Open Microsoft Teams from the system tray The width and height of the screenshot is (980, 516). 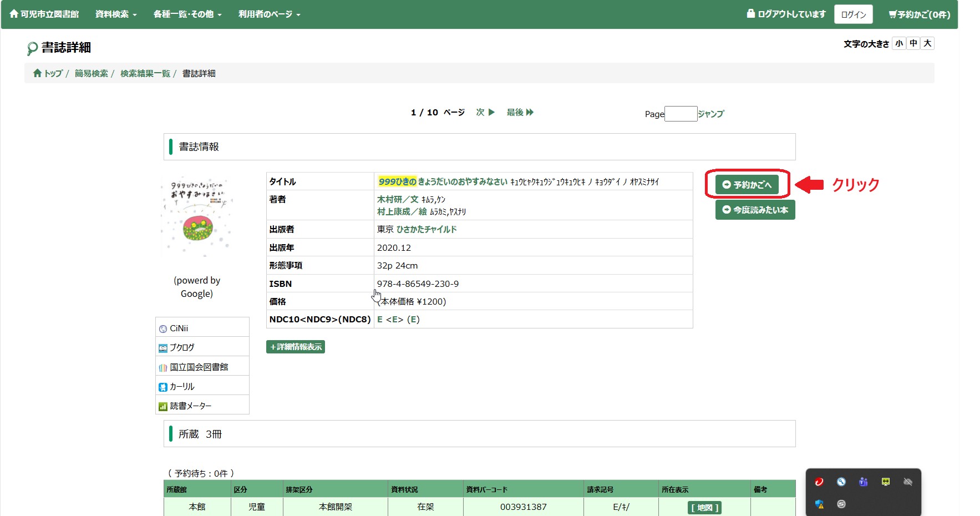[x=863, y=482]
